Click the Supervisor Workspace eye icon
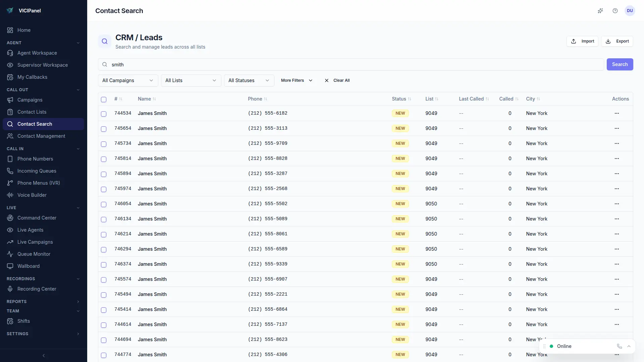The height and width of the screenshot is (362, 644). coord(10,65)
